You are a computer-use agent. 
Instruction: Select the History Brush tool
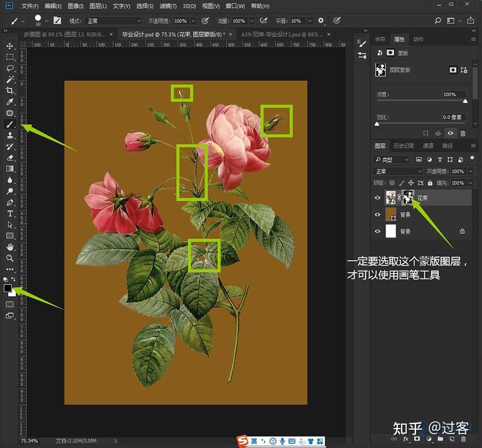[9, 146]
